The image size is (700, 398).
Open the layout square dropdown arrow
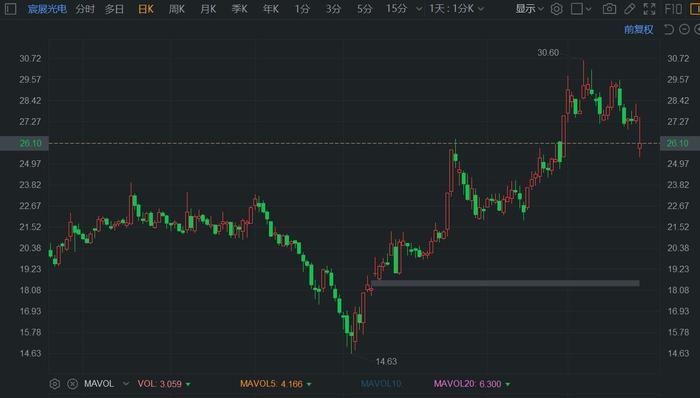[x=588, y=9]
